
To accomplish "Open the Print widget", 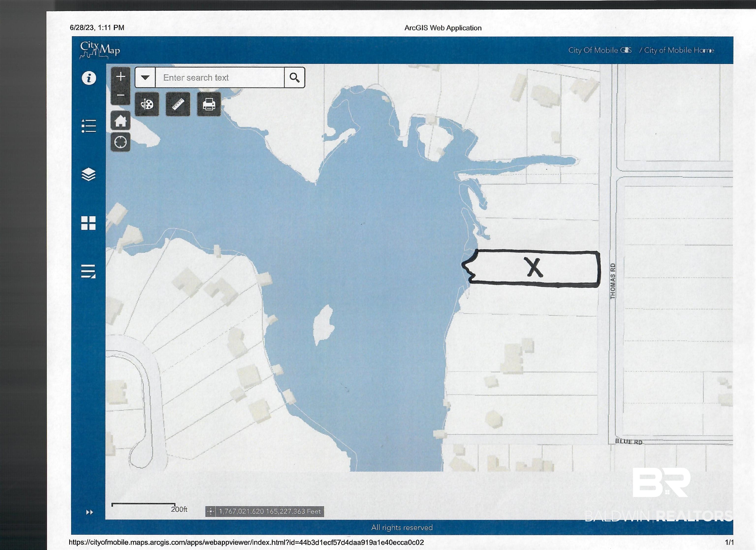I will click(x=209, y=104).
